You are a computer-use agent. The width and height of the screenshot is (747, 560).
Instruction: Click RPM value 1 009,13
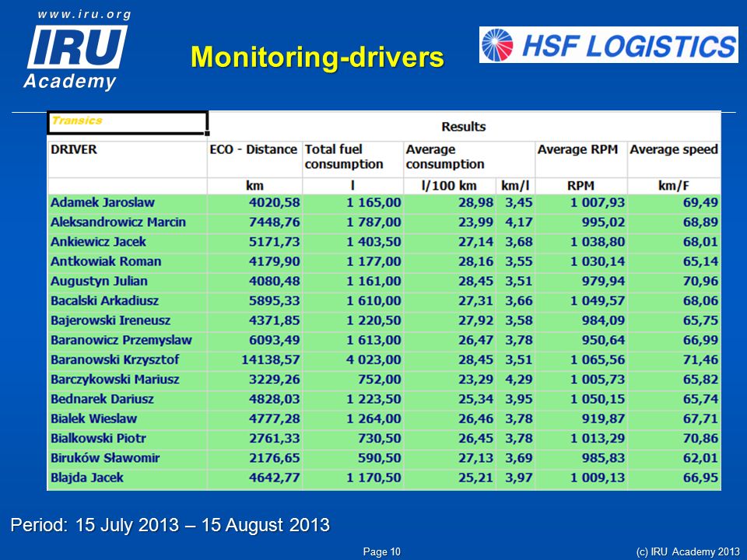598,478
